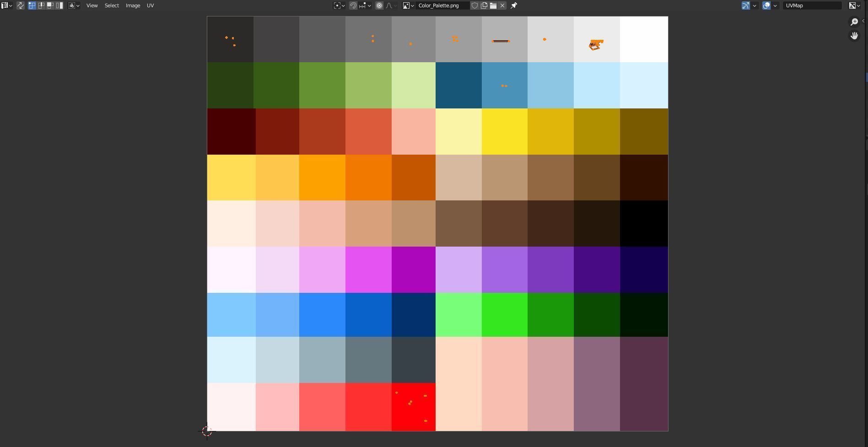Open the pivot point dropdown
This screenshot has height=447, width=868.
click(x=339, y=5)
